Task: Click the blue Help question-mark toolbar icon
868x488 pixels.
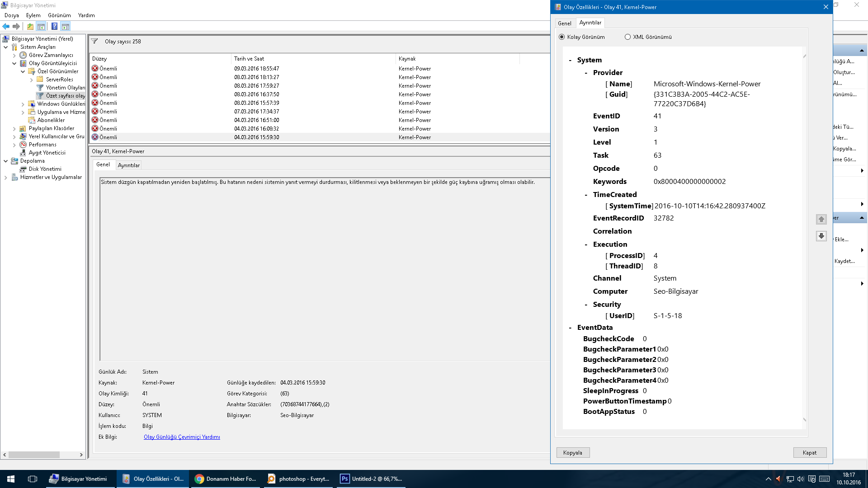Action: [54, 26]
